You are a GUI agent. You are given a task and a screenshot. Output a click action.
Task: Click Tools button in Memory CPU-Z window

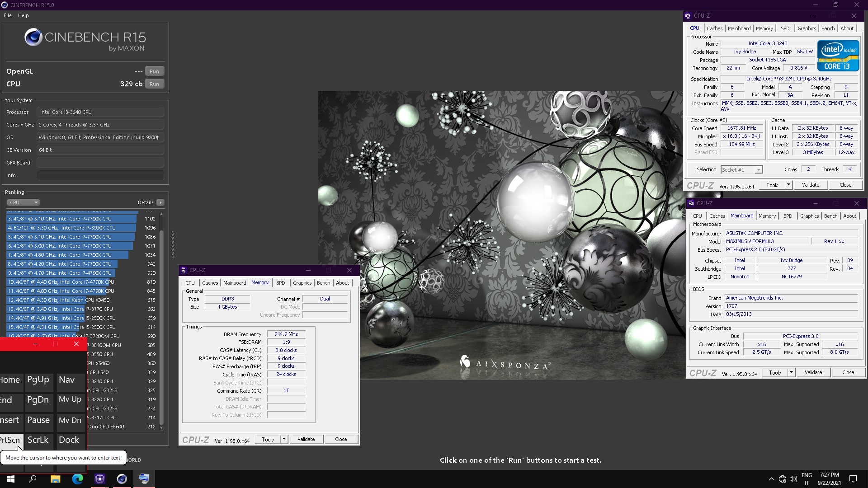268,439
